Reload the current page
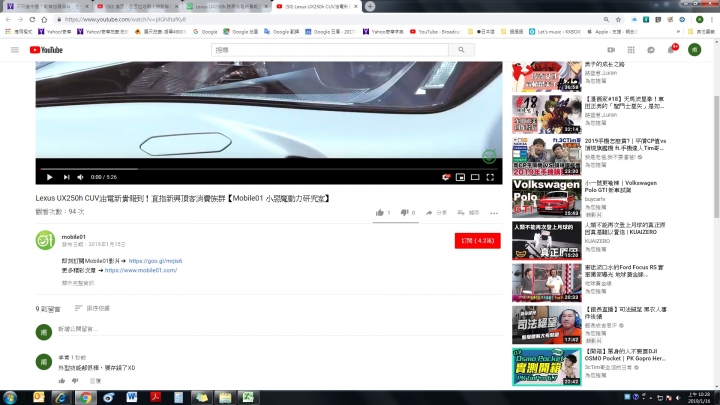Screen dimensions: 720x405 [32, 19]
